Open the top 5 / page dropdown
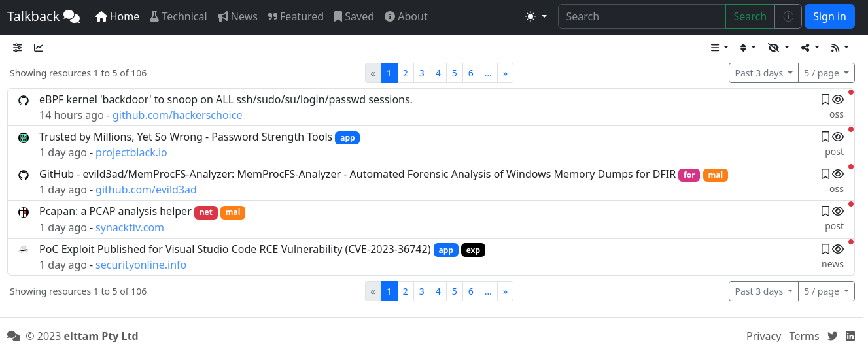This screenshot has height=349, width=868. [x=826, y=73]
